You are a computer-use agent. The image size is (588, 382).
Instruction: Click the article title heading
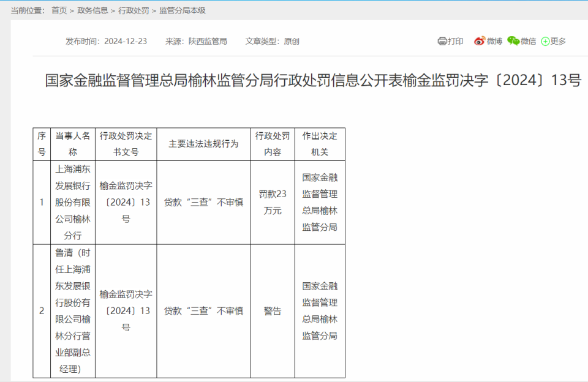pos(313,80)
